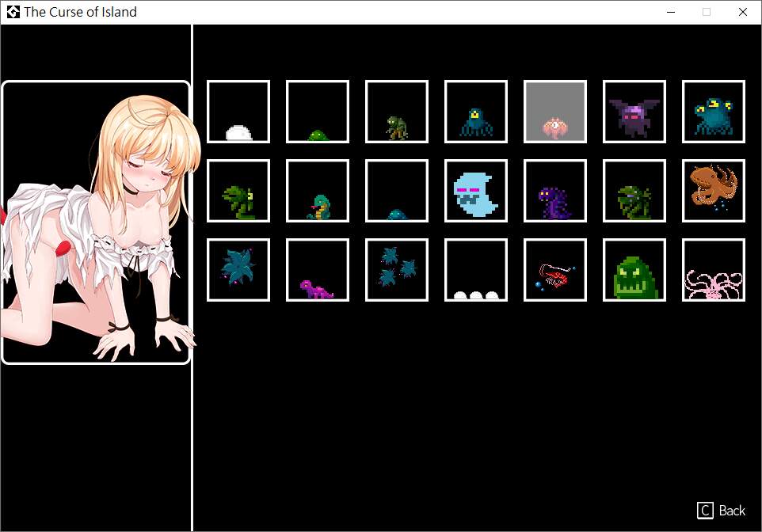Select the small green slime tile
Viewport: 762px width, 532px height.
tap(318, 112)
